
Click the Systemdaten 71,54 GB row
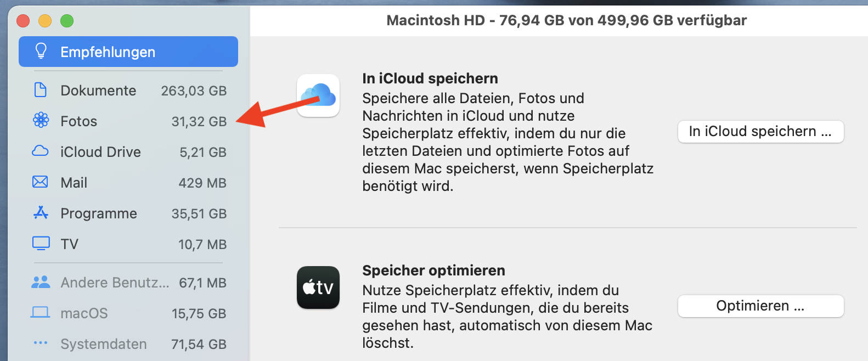(128, 344)
